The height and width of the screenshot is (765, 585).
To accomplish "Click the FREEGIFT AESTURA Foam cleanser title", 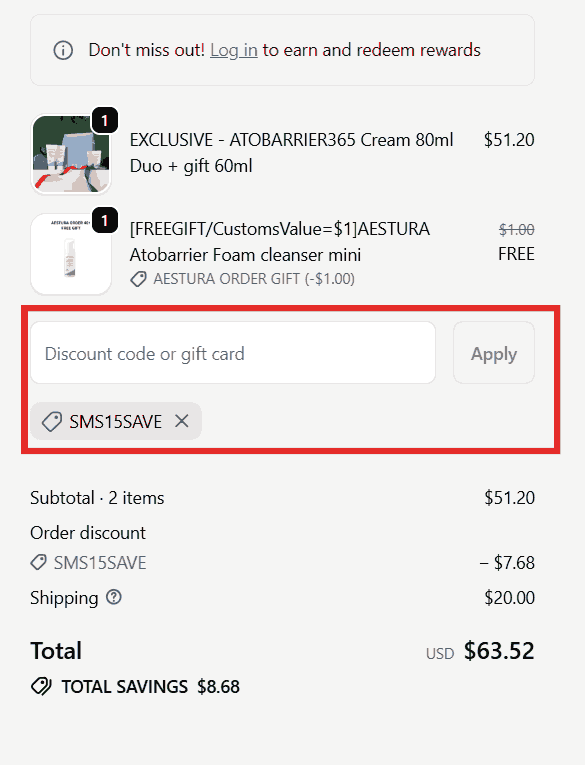I will 280,242.
